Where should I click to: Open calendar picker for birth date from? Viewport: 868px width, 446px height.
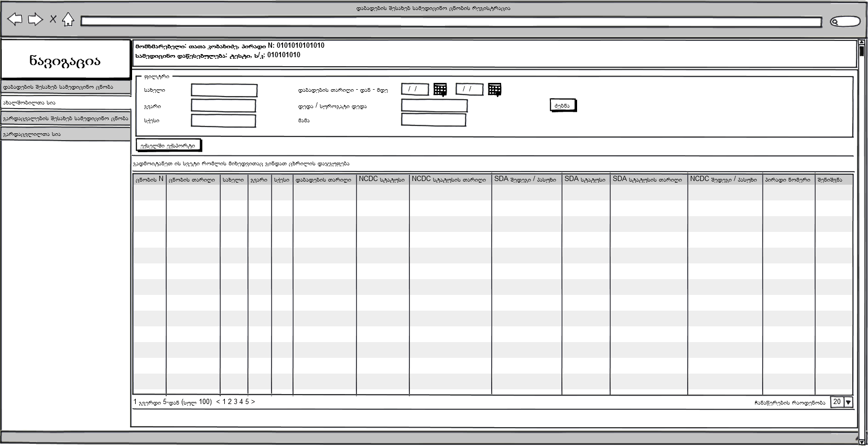click(x=440, y=90)
